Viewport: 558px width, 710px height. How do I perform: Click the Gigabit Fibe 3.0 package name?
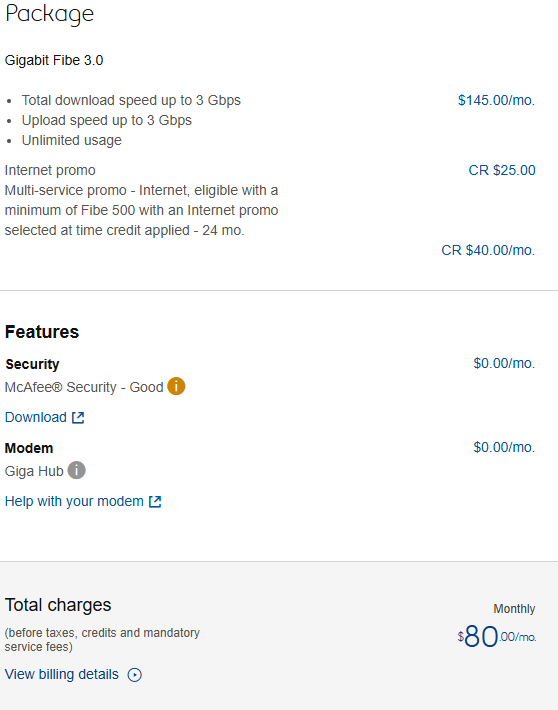[x=54, y=60]
